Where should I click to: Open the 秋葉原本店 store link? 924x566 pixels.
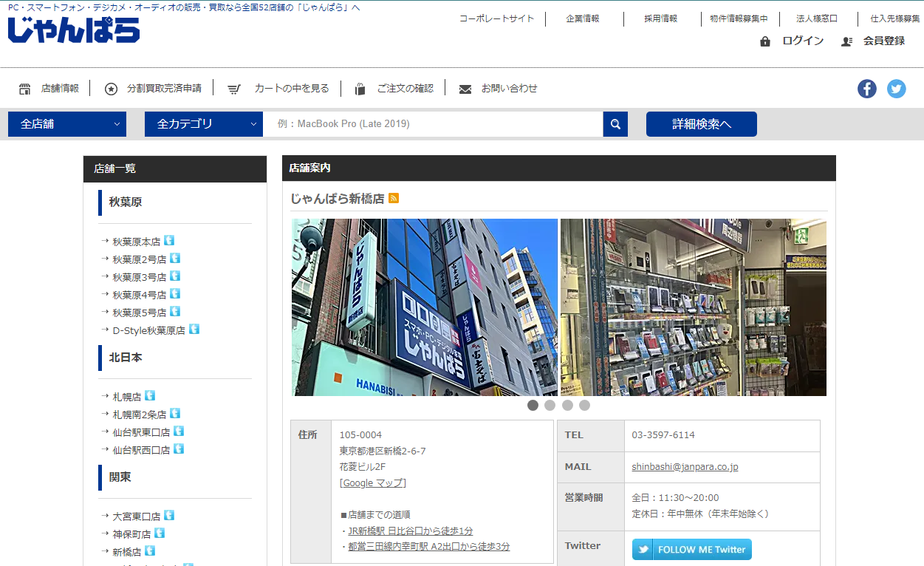pos(137,242)
